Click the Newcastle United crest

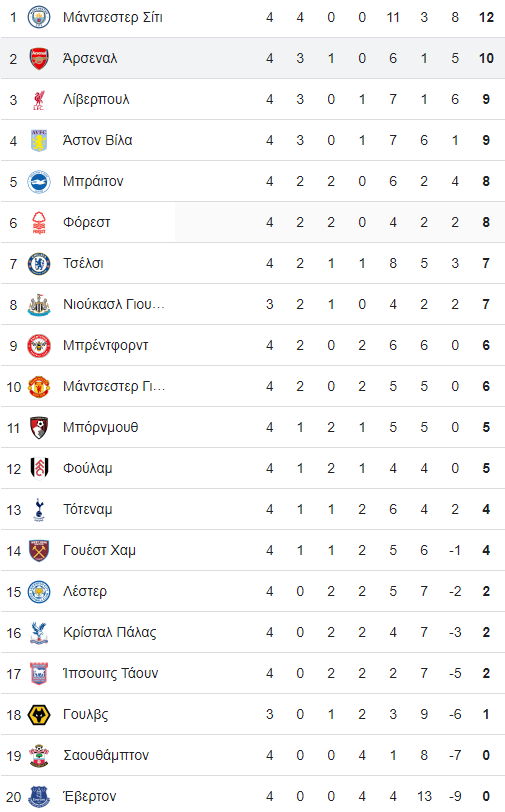point(39,304)
